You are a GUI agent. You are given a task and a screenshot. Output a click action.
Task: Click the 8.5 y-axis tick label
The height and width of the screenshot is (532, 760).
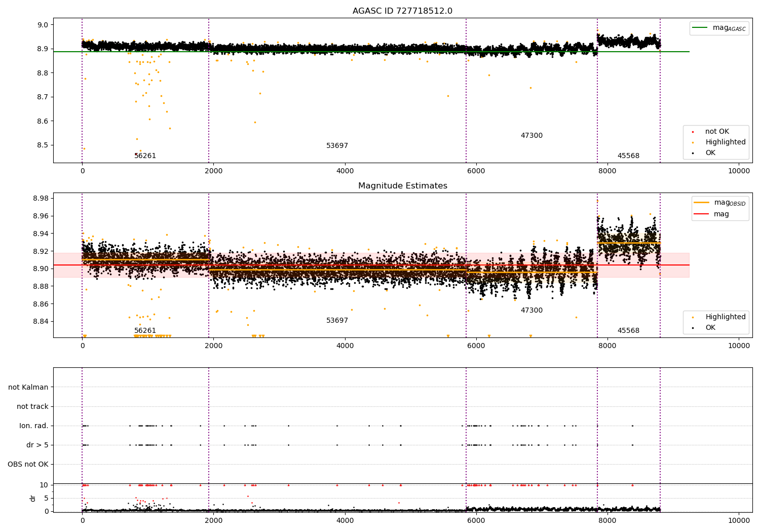pos(43,145)
